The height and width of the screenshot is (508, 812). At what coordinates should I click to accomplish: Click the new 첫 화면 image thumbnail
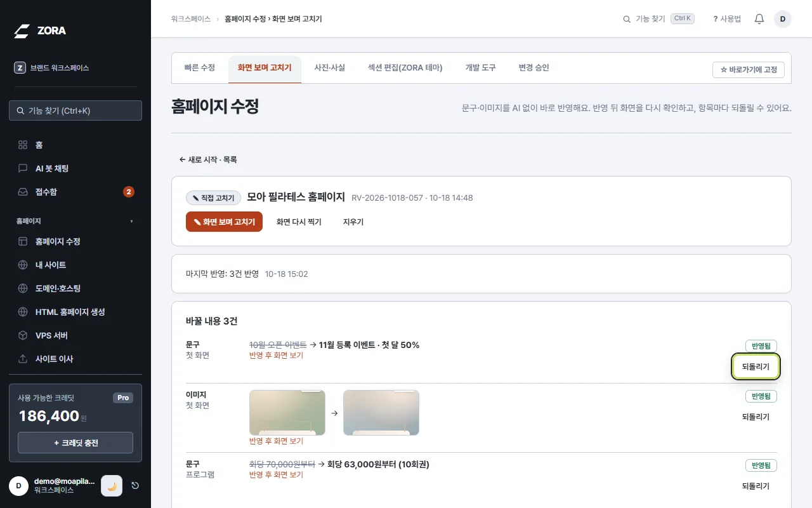click(x=381, y=413)
